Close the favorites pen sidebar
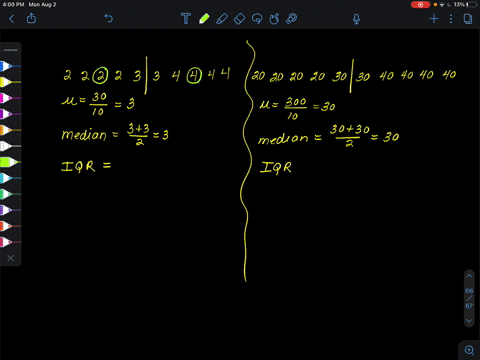This screenshot has width=480, height=360. click(x=11, y=258)
